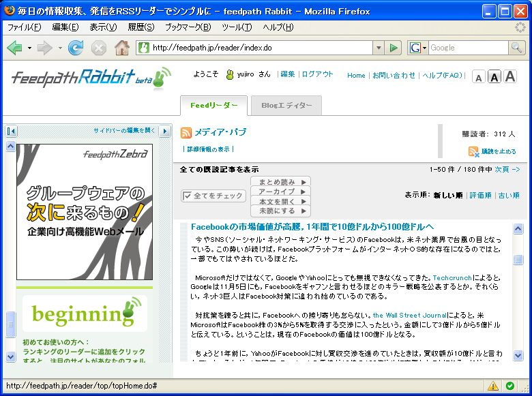
Task: Click the Google search input box
Action: pos(469,48)
